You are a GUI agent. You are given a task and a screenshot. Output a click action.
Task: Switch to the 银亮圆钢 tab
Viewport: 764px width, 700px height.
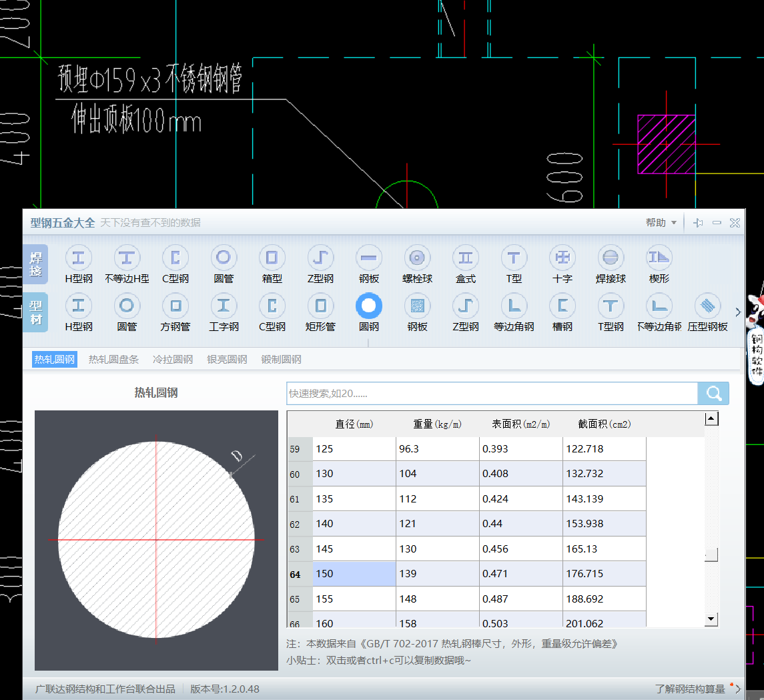coord(227,360)
